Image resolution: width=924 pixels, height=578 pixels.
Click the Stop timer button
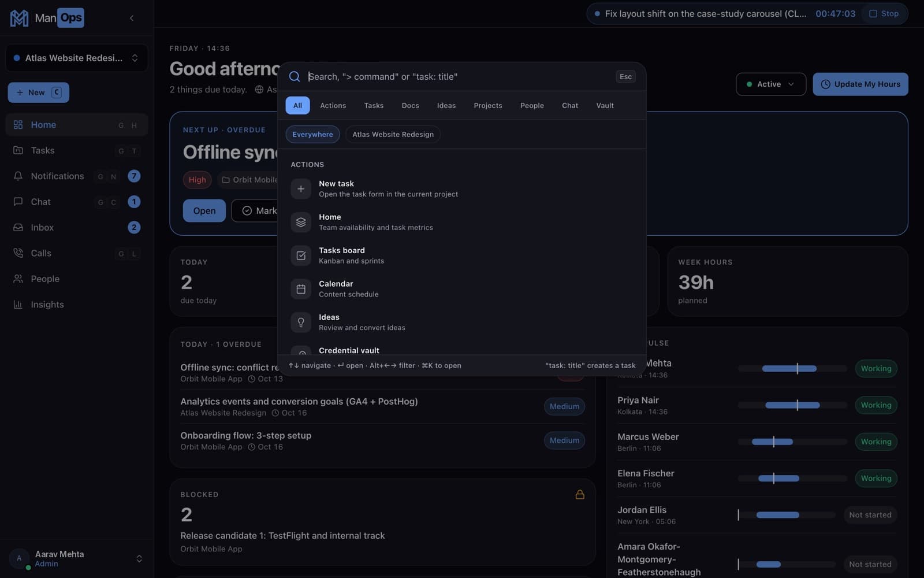click(884, 13)
